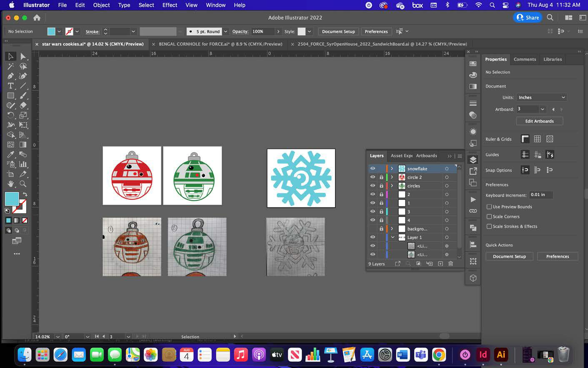Select the Type tool
The image size is (588, 368).
point(11,86)
